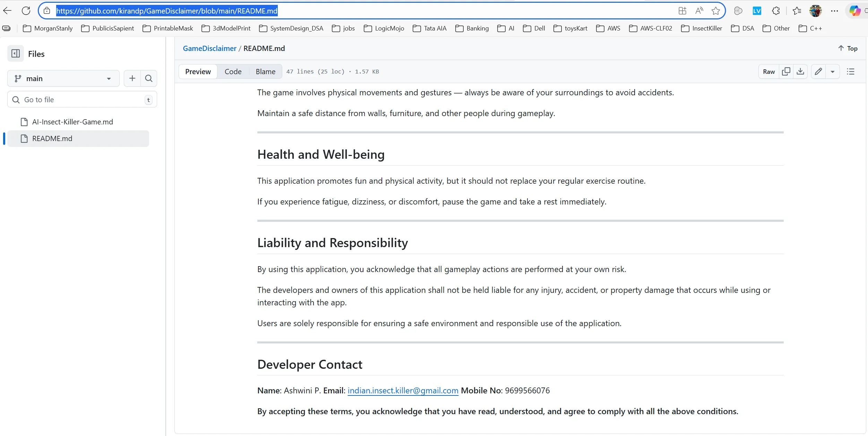
Task: Open the GameDisclaimer breadcrumb link
Action: coord(209,49)
